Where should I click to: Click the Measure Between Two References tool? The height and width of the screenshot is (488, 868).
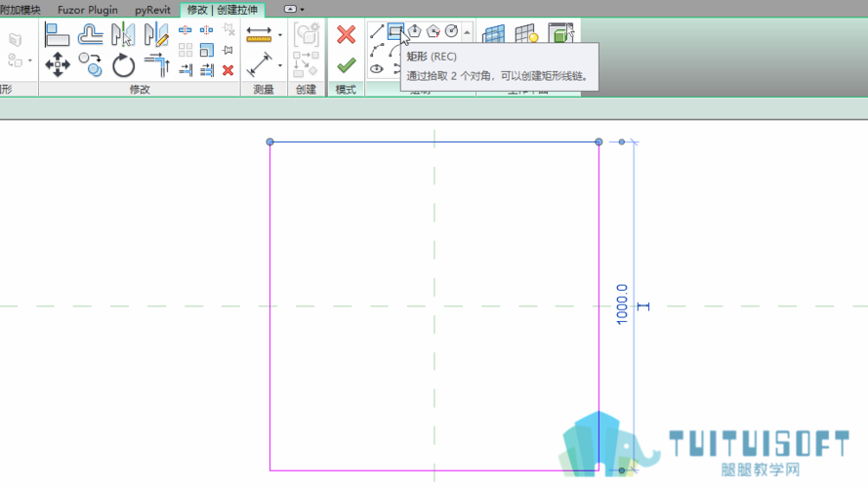(259, 34)
